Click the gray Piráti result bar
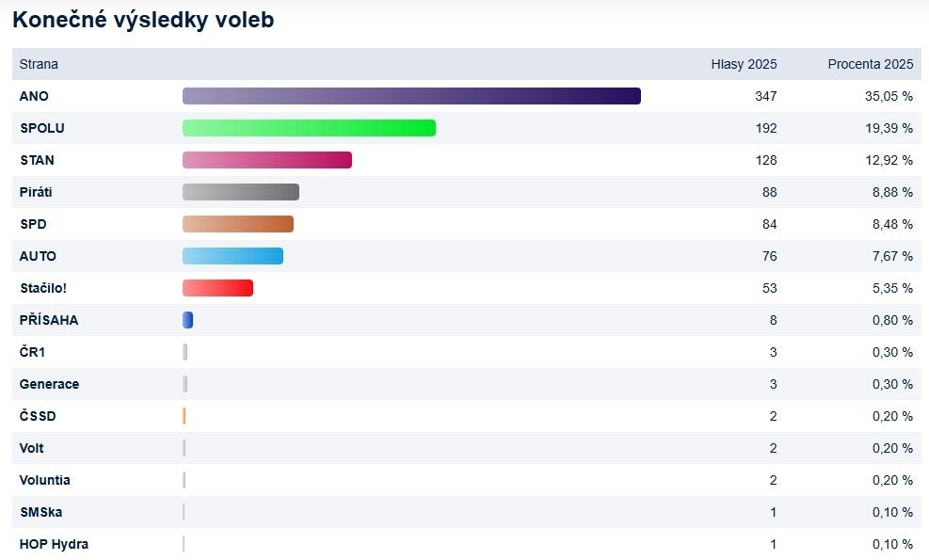This screenshot has height=560, width=929. (240, 192)
